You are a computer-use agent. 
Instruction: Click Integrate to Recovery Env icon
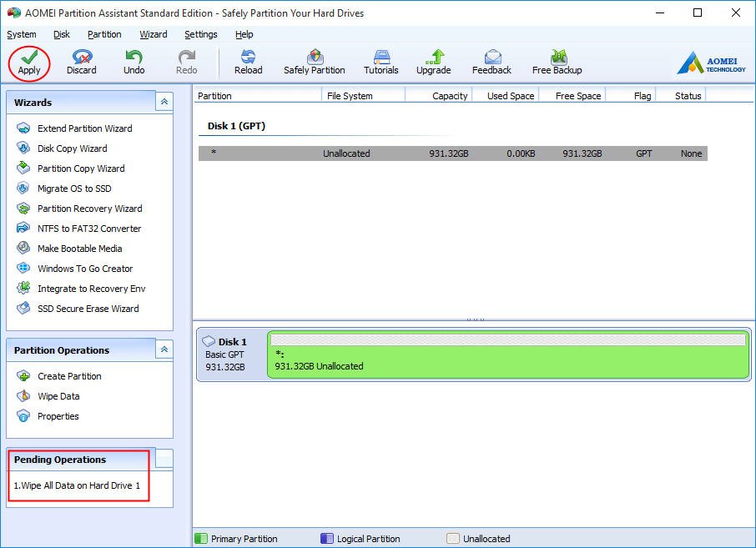(x=23, y=289)
